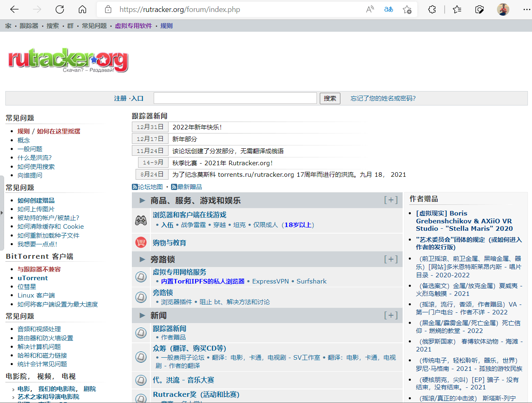Image resolution: width=532 pixels, height=403 pixels.
Task: Open the Read aloud icon
Action: pyautogui.click(x=370, y=9)
